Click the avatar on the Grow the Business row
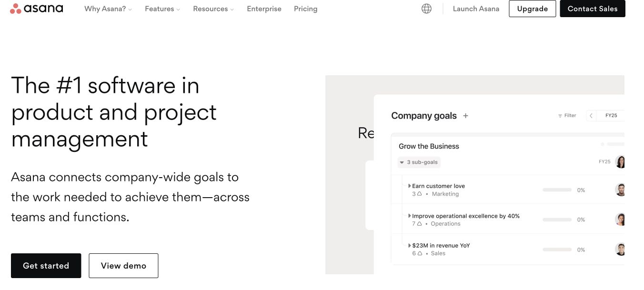The width and height of the screenshot is (644, 290). pos(620,162)
